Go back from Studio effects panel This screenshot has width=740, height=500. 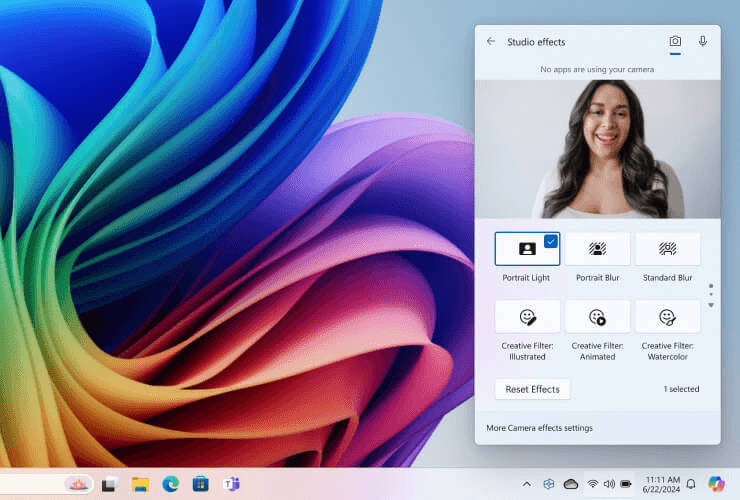[x=491, y=42]
